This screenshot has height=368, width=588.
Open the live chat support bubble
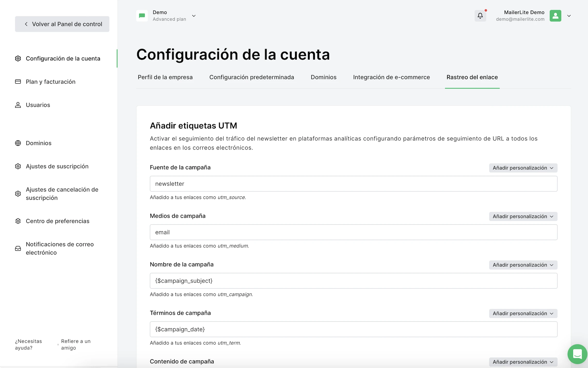pyautogui.click(x=577, y=354)
